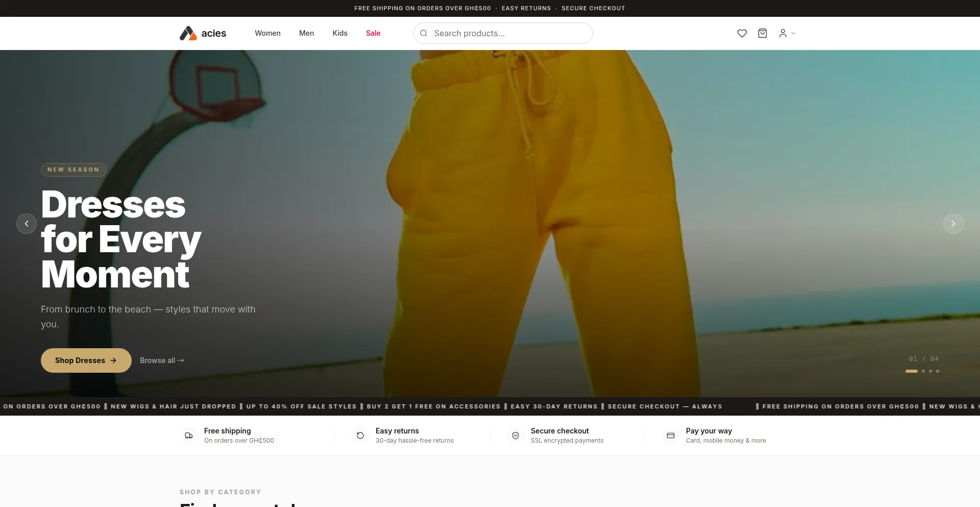Click the '01 / 04' slide counter
This screenshot has height=507, width=980.
point(924,359)
